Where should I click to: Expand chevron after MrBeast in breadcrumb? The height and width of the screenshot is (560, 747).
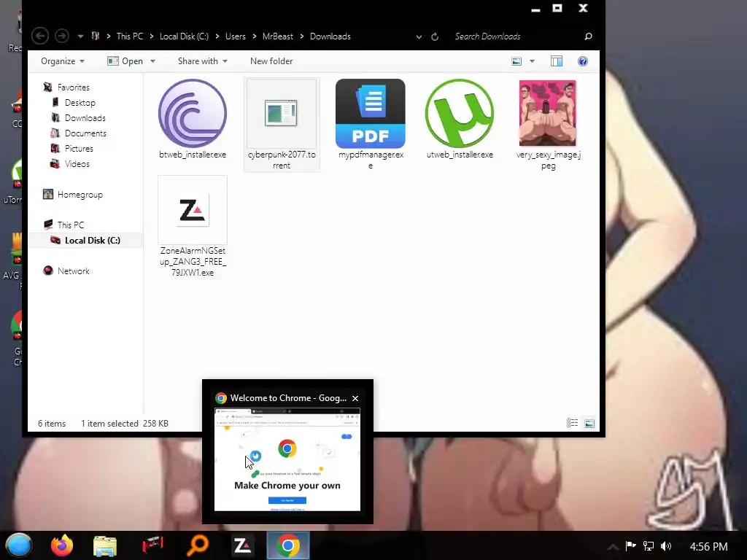point(301,36)
